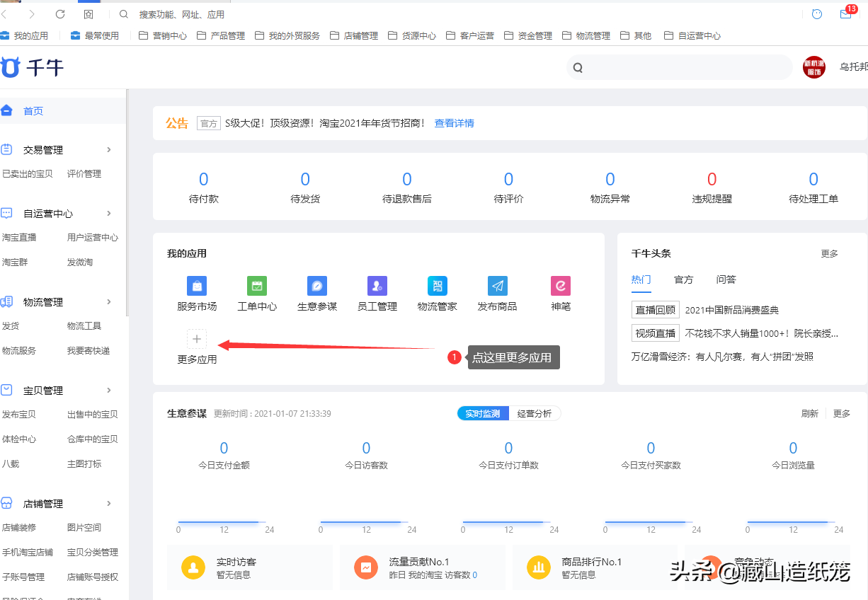868x600 pixels.
Task: Expand the 自运营中心 chevron
Action: 109,213
